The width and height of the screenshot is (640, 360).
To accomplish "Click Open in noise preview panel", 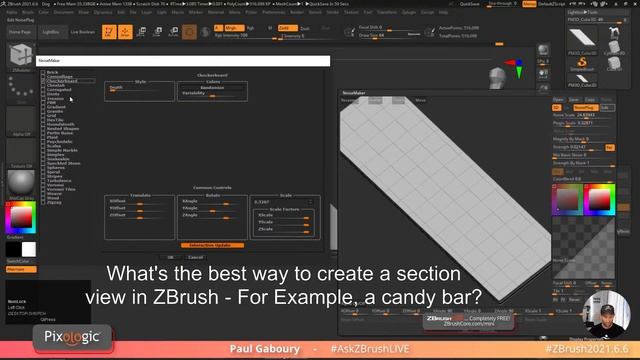I will 558,100.
